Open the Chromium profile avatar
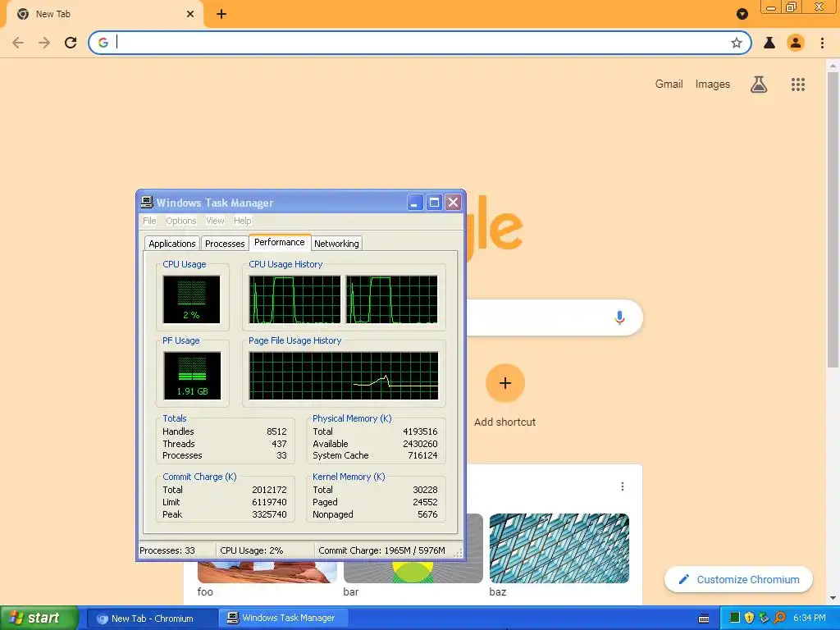Screen dimensions: 840x630 pyautogui.click(x=796, y=43)
